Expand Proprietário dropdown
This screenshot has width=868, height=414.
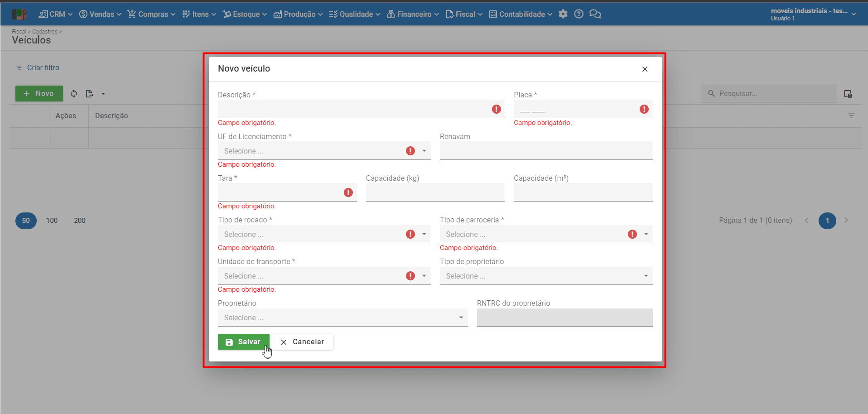tap(461, 318)
